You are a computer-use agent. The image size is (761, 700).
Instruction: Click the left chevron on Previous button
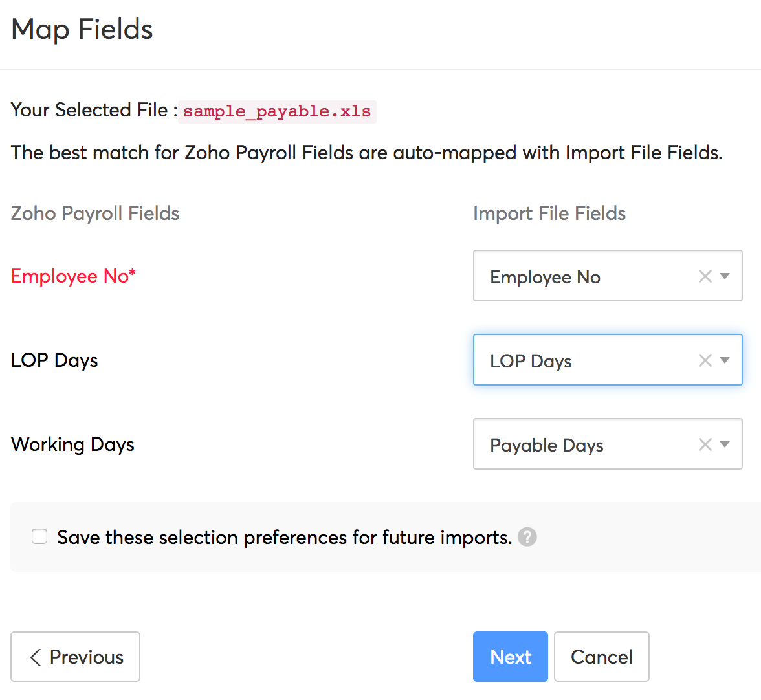point(36,657)
